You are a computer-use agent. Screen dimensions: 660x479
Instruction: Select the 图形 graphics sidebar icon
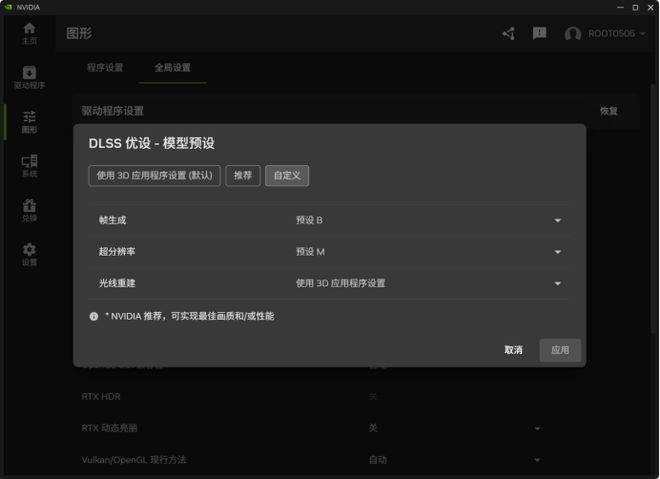pos(29,122)
